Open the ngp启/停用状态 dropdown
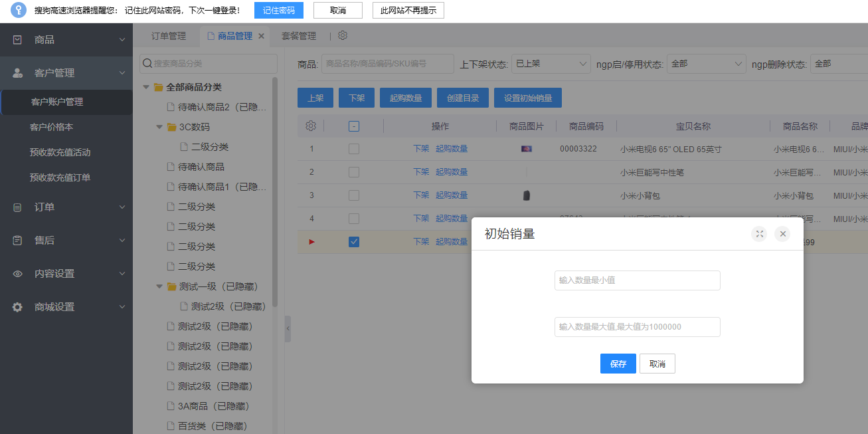 click(x=706, y=64)
